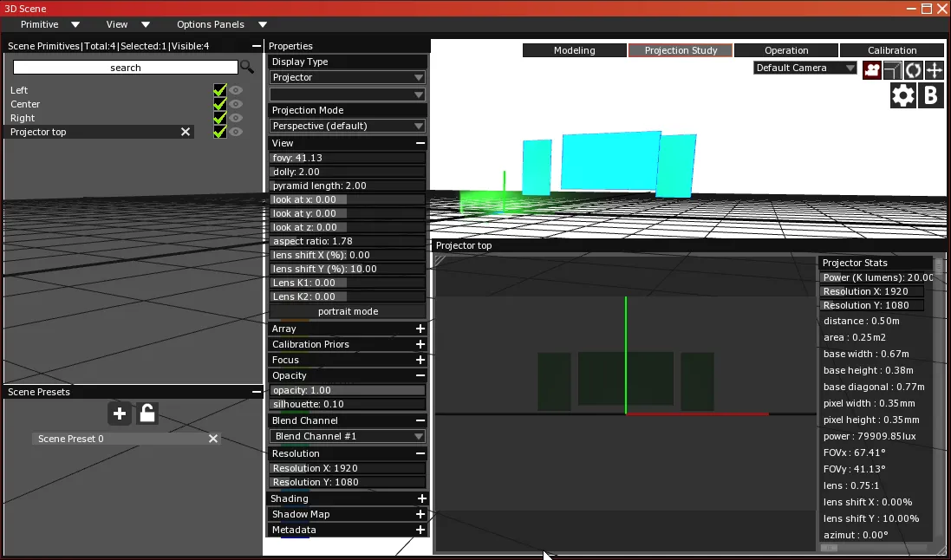Click the silhouette 0.10 slider
This screenshot has height=560, width=951.
coord(348,404)
